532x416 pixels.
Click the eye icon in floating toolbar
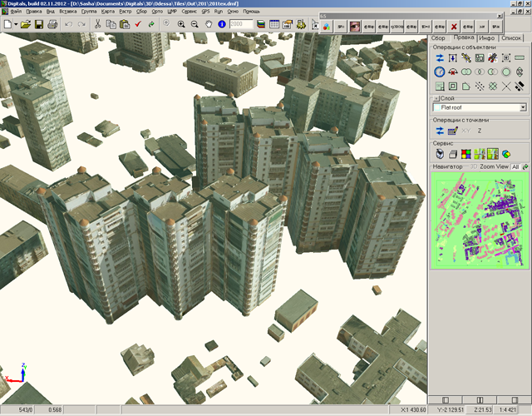tap(355, 26)
